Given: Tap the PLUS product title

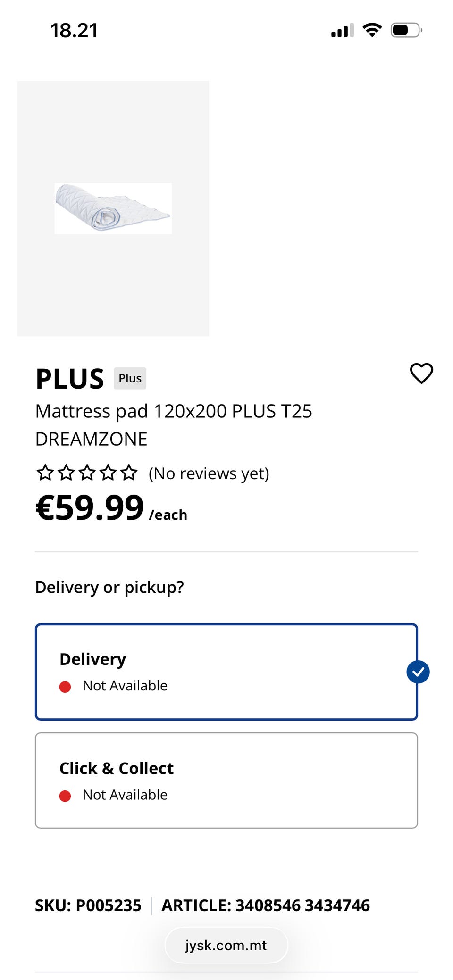Looking at the screenshot, I should (x=70, y=379).
